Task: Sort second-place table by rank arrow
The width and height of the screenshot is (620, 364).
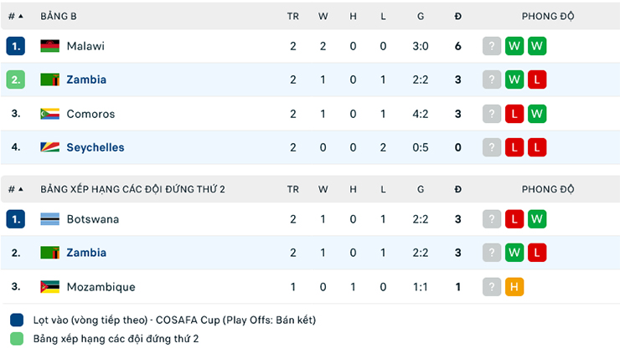Action: [20, 189]
